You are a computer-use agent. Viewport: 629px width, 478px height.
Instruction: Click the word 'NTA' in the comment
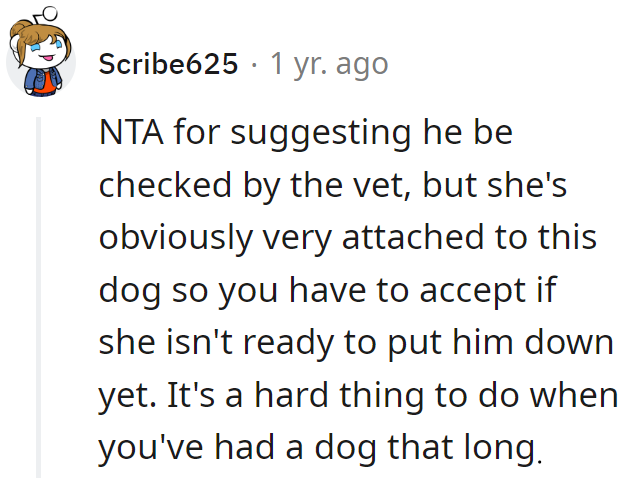(131, 132)
